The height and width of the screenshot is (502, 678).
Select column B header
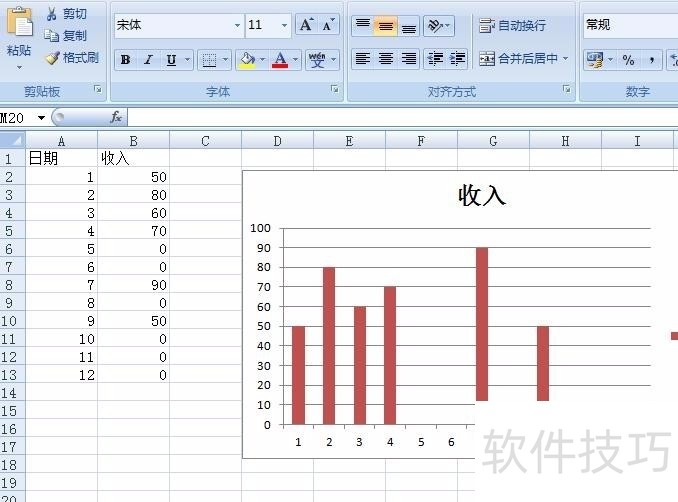click(134, 141)
